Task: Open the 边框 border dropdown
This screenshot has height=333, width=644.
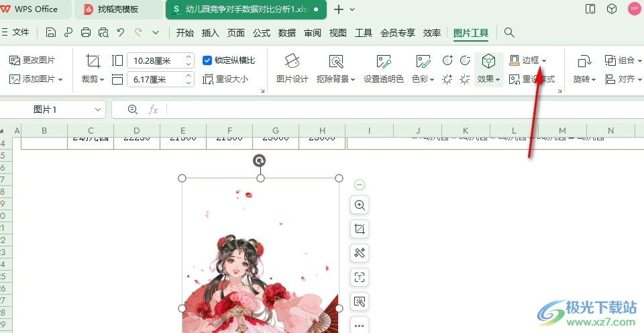Action: coord(544,61)
